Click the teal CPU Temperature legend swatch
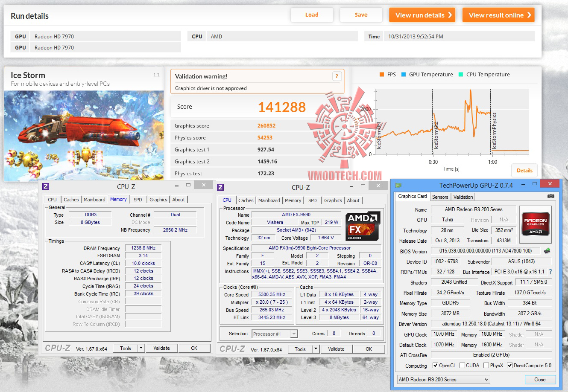 click(461, 74)
